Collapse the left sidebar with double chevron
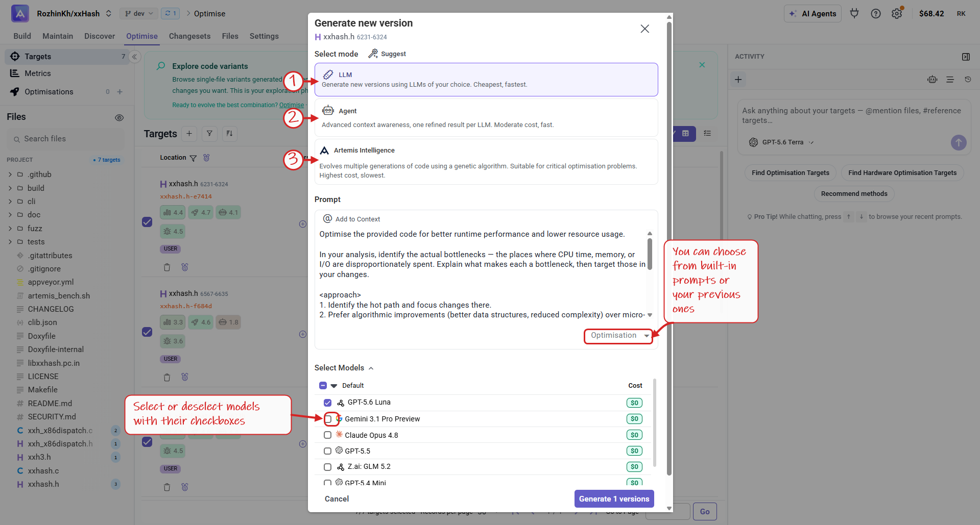The width and height of the screenshot is (980, 525). click(134, 57)
